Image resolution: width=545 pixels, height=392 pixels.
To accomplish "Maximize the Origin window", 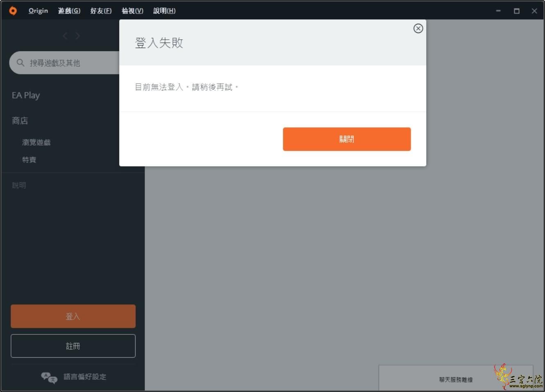I will point(517,11).
